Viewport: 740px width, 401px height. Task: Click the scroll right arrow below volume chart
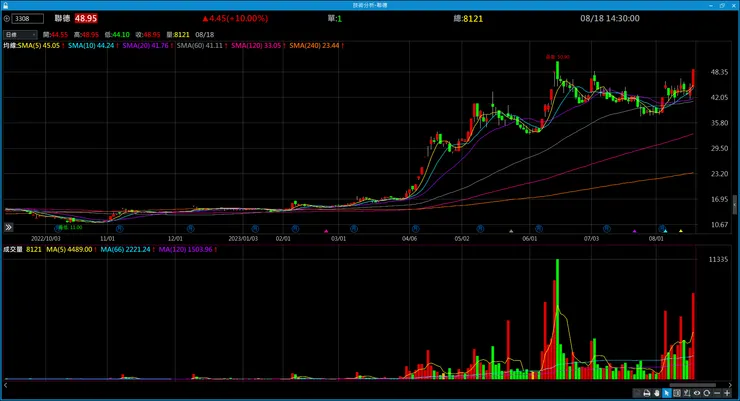click(731, 385)
